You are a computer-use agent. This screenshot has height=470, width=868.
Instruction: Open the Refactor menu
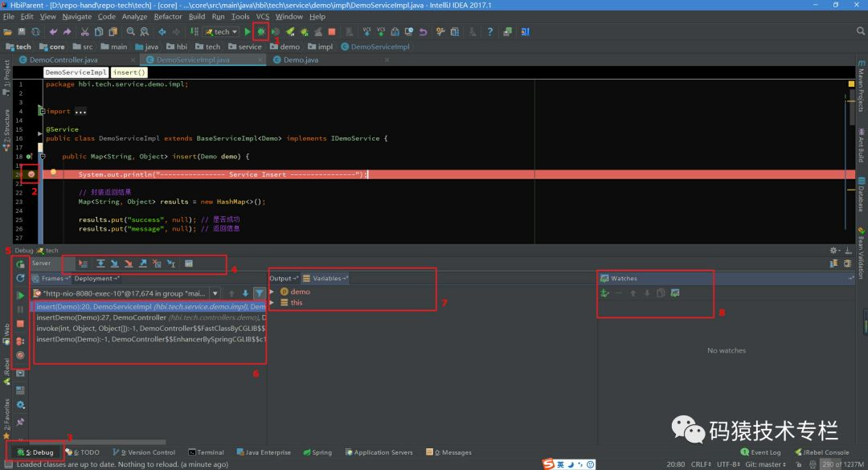click(x=168, y=17)
